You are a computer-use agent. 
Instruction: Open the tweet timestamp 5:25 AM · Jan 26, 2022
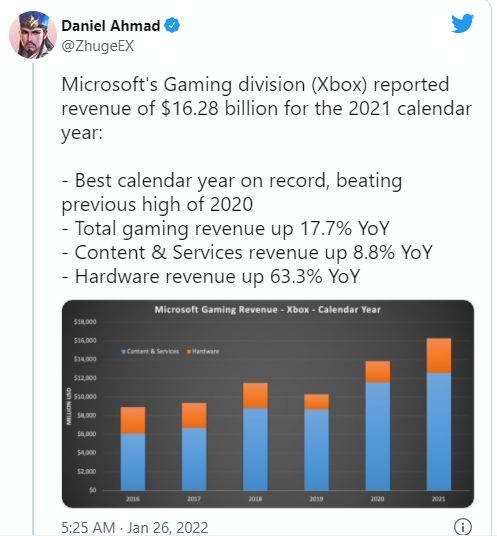pyautogui.click(x=135, y=527)
